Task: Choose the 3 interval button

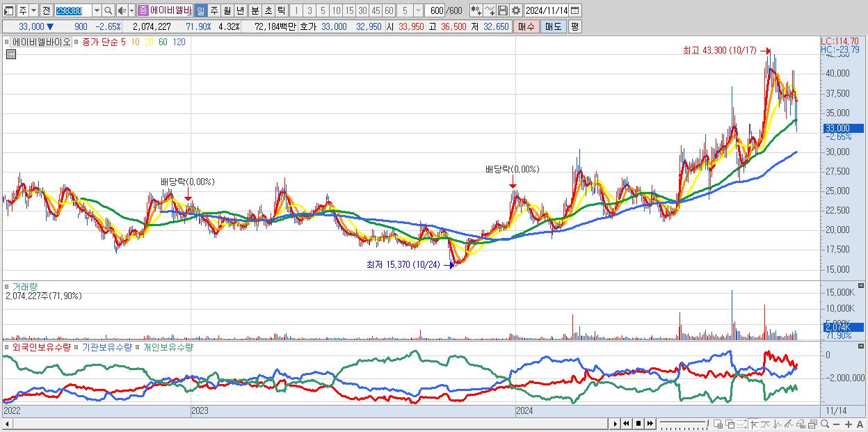Action: click(x=310, y=10)
